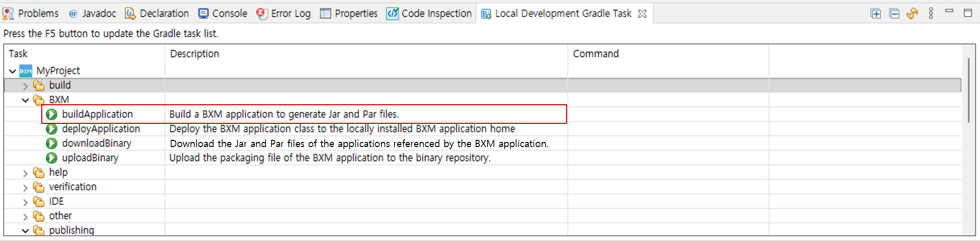
Task: Click 'Deploy the BXM application class' description
Action: coord(342,128)
